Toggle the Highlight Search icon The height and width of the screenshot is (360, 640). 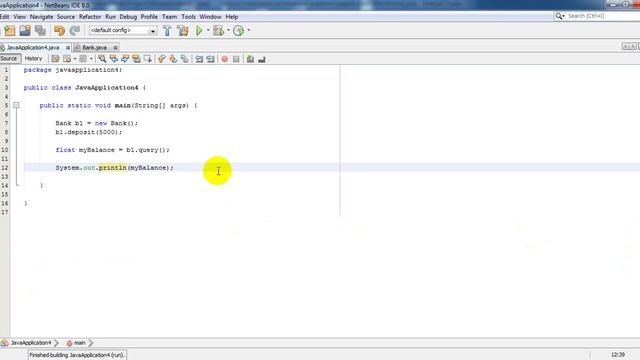pyautogui.click(x=136, y=59)
